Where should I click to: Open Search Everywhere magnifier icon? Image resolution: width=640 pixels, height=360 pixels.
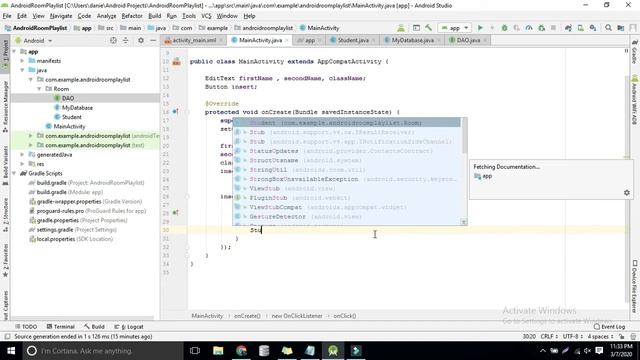(x=608, y=28)
